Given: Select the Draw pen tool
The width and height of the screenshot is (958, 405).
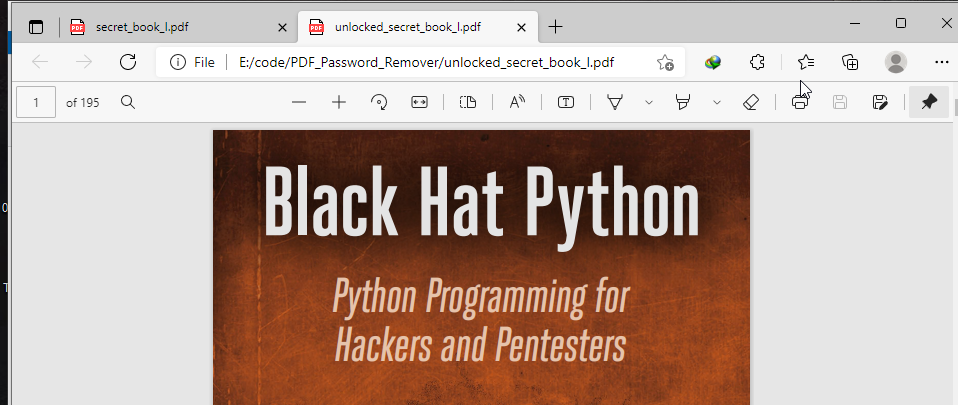Looking at the screenshot, I should click(x=615, y=102).
